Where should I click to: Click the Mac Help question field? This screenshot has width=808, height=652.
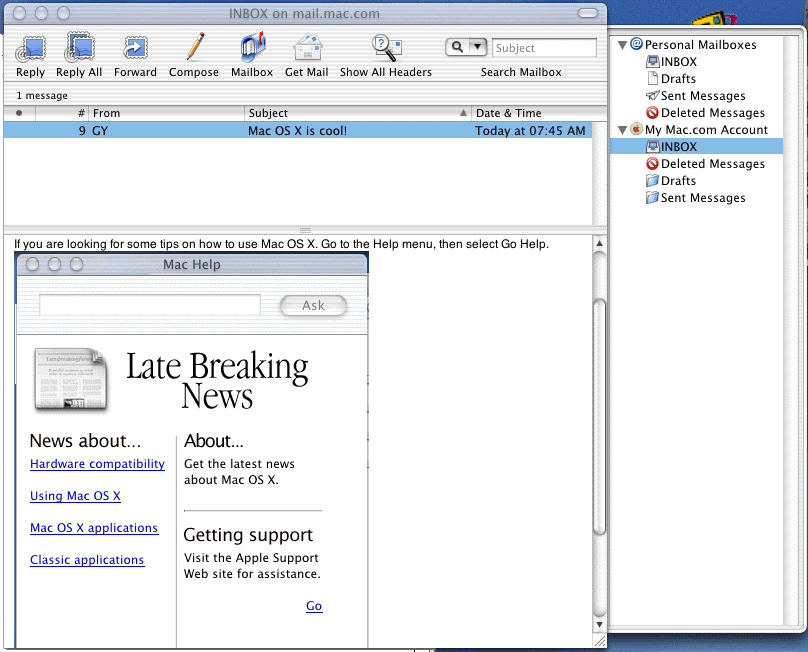pos(150,305)
